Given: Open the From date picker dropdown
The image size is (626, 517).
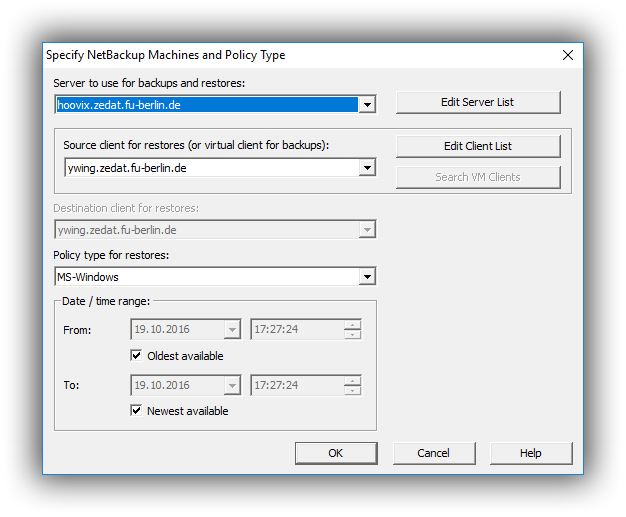Looking at the screenshot, I should (232, 330).
